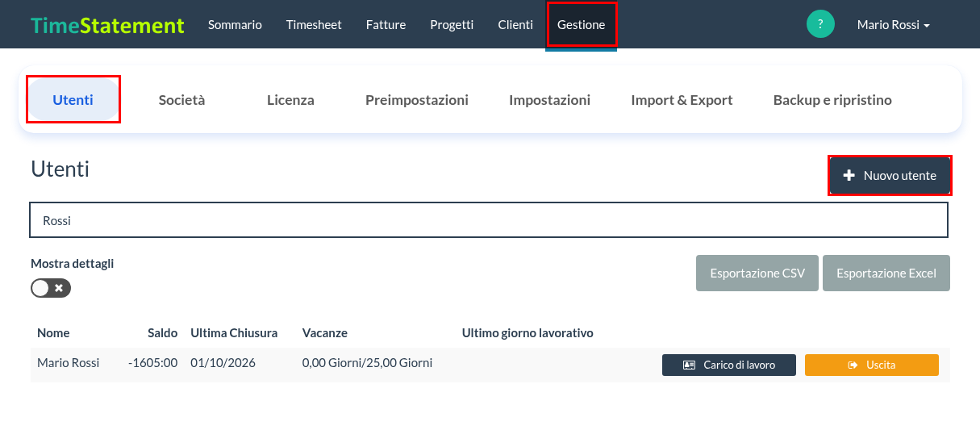Open the Licenza tab
This screenshot has width=980, height=430.
tap(290, 100)
